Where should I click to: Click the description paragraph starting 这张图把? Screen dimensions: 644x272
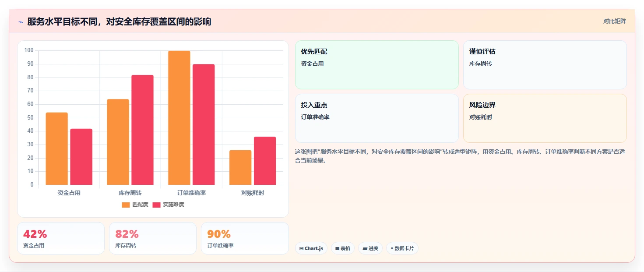pos(460,156)
